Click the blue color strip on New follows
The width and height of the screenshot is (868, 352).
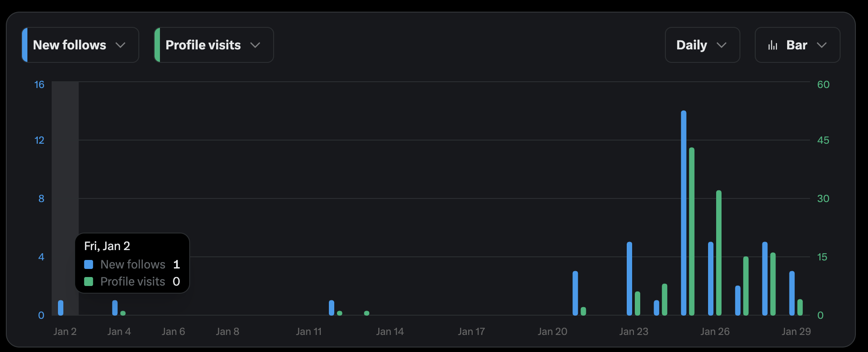coord(25,45)
